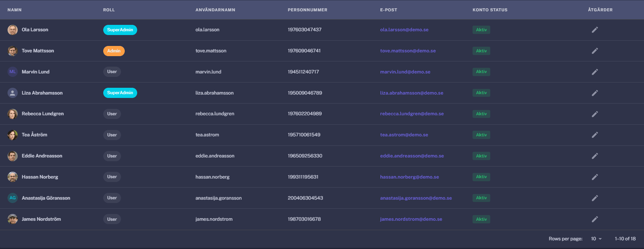
Task: Edit the Tove Mattsson user row
Action: [595, 51]
